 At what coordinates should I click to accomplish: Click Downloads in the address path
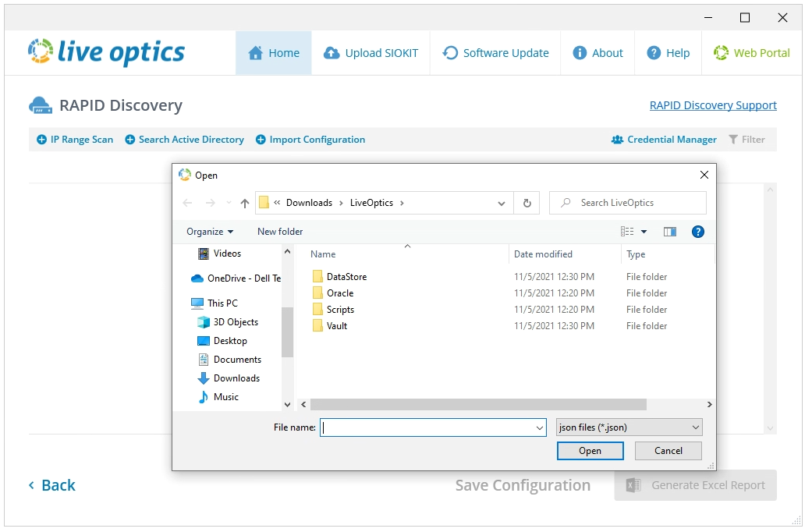click(309, 203)
